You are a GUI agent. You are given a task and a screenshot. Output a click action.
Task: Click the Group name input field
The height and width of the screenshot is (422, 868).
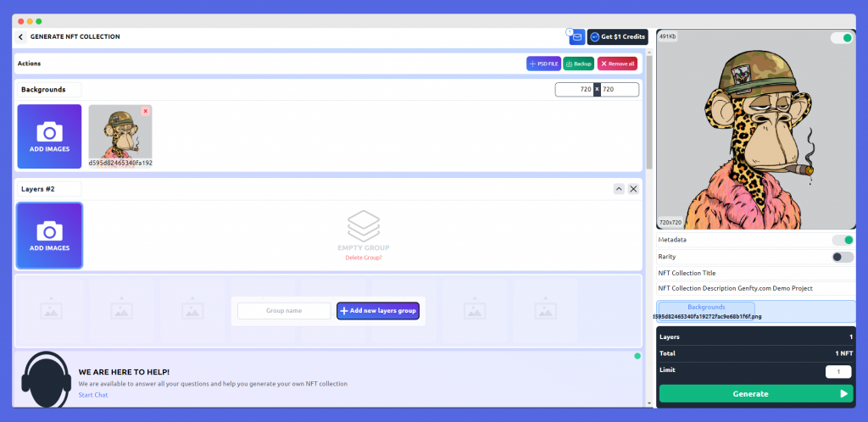(284, 311)
